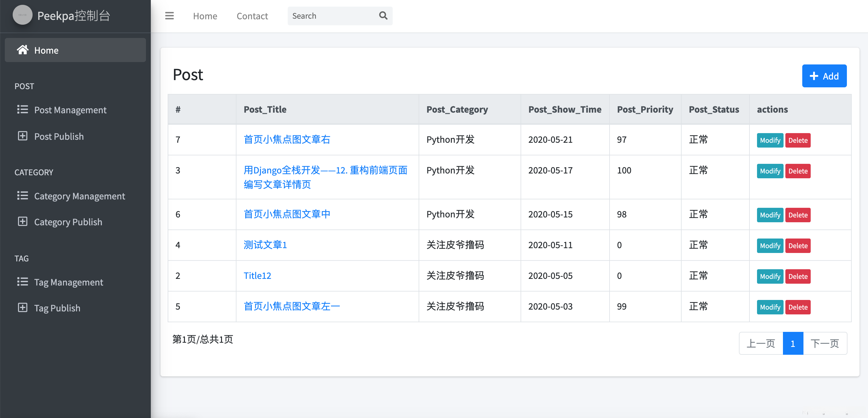This screenshot has width=868, height=418.
Task: Click the Post Management list icon
Action: 23,110
